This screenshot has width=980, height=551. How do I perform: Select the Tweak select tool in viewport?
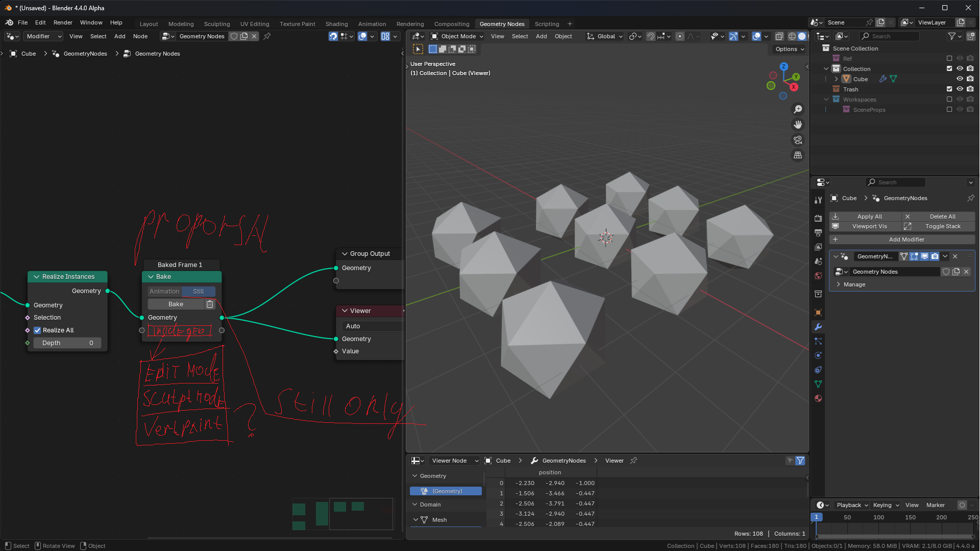click(x=418, y=49)
